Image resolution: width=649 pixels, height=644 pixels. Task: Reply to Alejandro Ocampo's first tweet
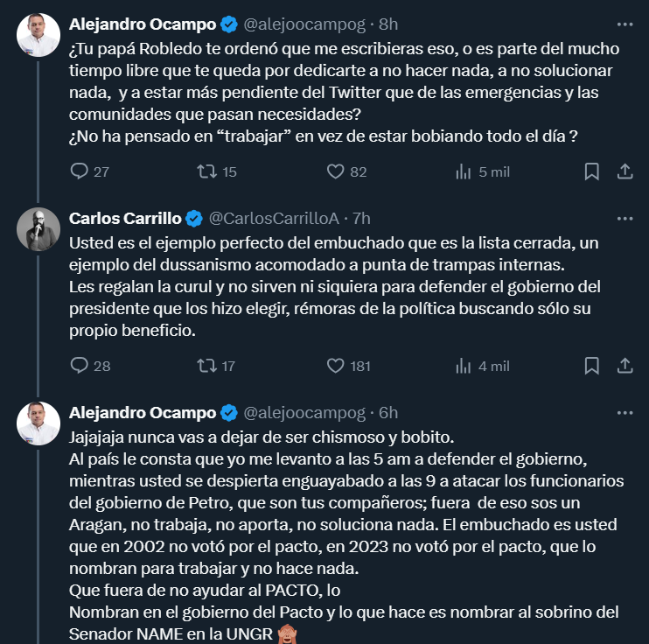(x=80, y=171)
